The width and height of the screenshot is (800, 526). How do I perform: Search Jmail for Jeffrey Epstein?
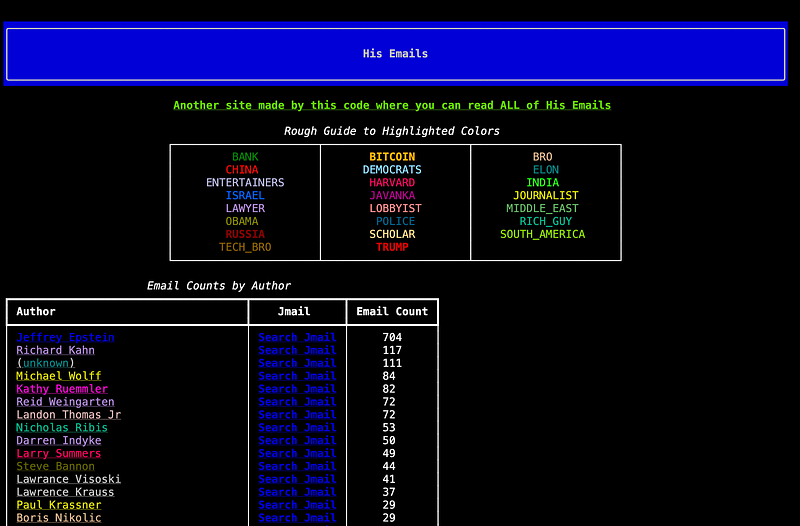point(297,337)
